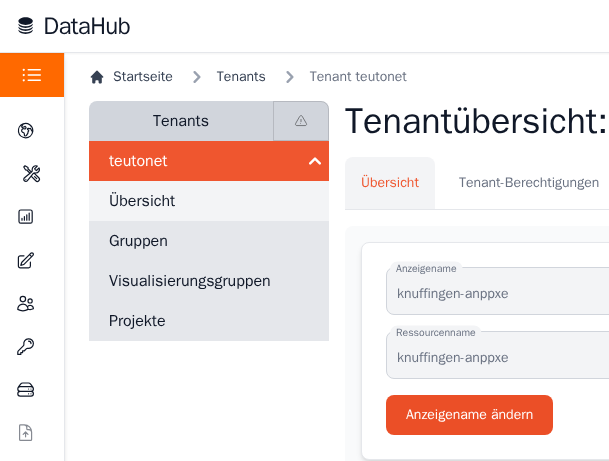Click the warning triangle tab icon
This screenshot has height=461, width=609.
coord(301,121)
